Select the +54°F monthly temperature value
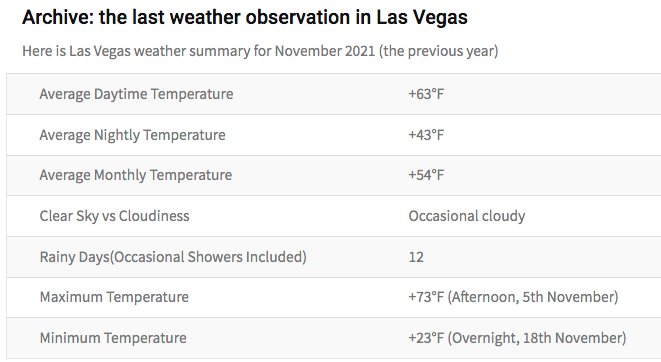Viewport: 661px width, 362px height. pos(426,175)
